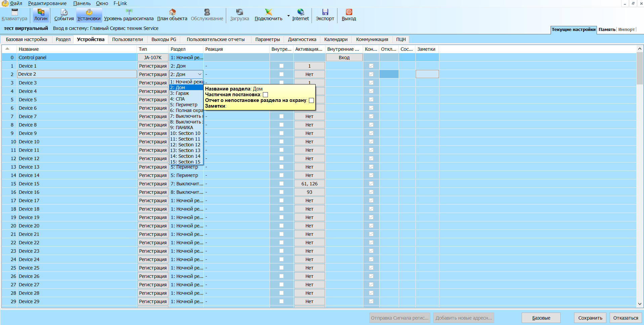
Task: Open the События events icon
Action: (x=64, y=12)
